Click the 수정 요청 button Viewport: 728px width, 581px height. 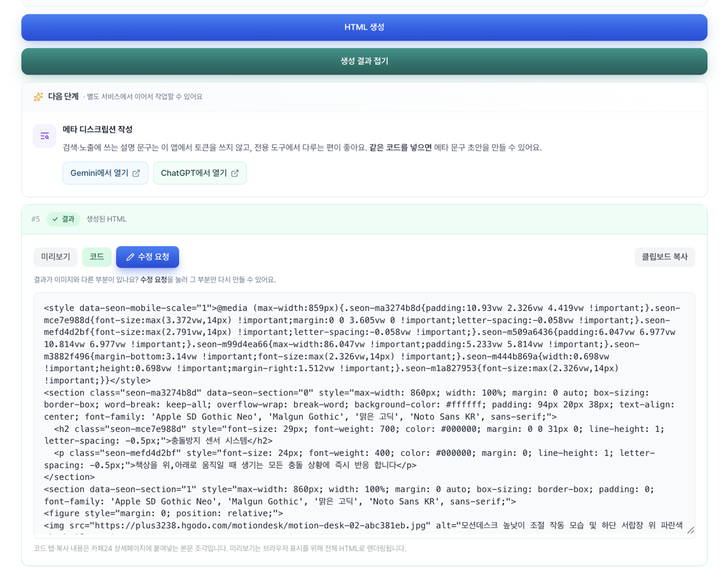pyautogui.click(x=147, y=257)
